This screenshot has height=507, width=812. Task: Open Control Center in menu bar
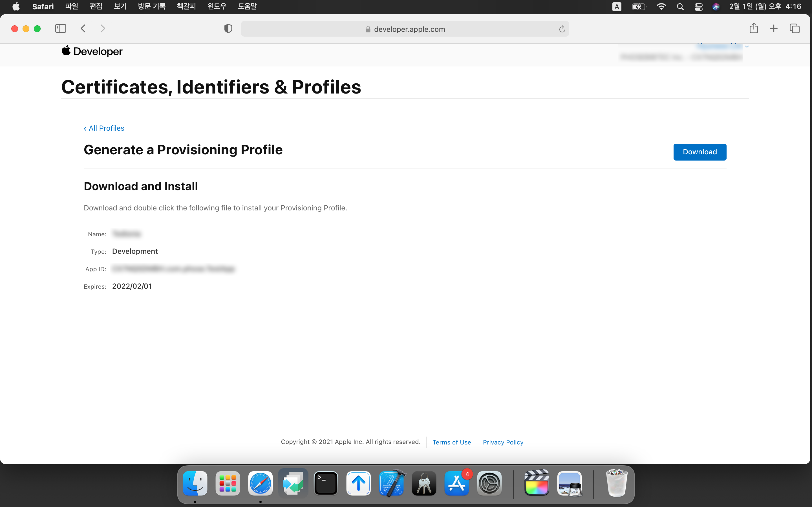(x=699, y=7)
